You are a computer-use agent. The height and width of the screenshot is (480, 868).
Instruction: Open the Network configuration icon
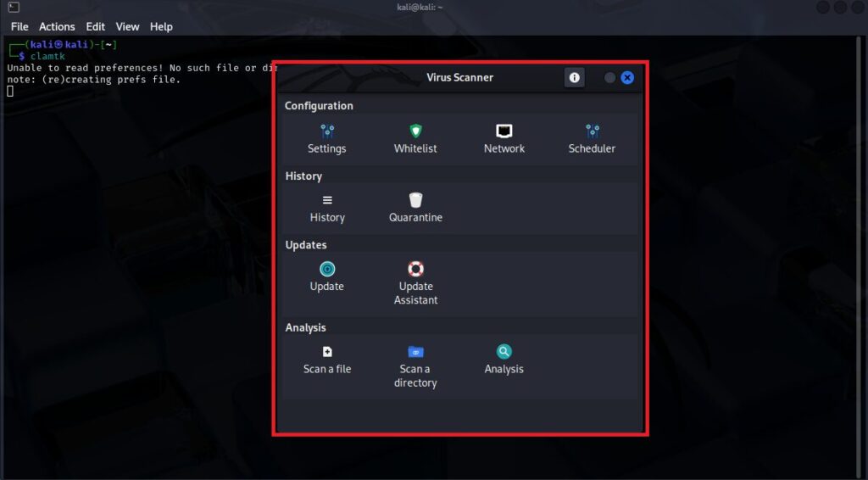tap(504, 132)
